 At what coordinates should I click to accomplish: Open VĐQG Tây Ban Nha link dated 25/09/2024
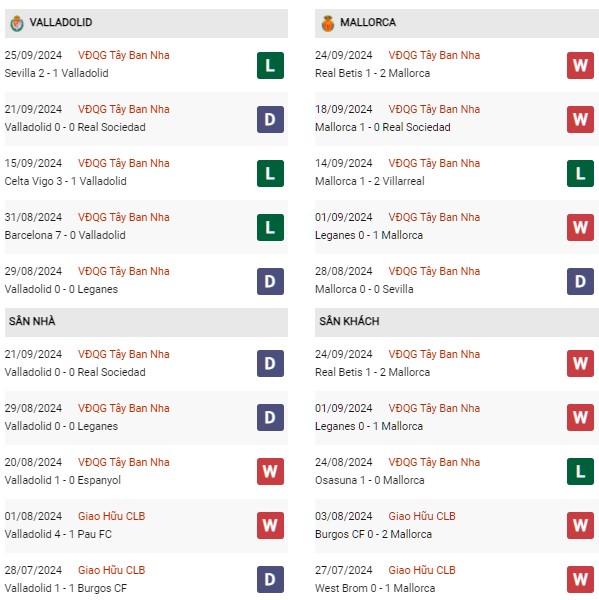point(124,55)
